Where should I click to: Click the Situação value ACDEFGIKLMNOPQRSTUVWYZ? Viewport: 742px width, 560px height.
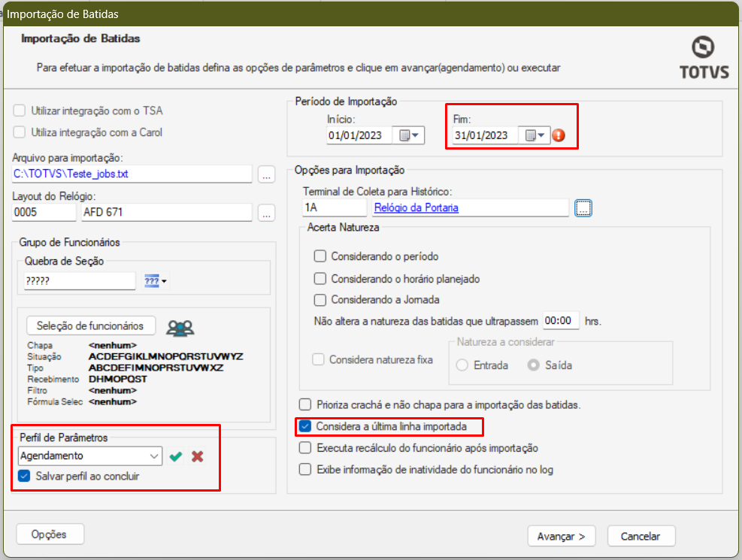click(x=165, y=356)
